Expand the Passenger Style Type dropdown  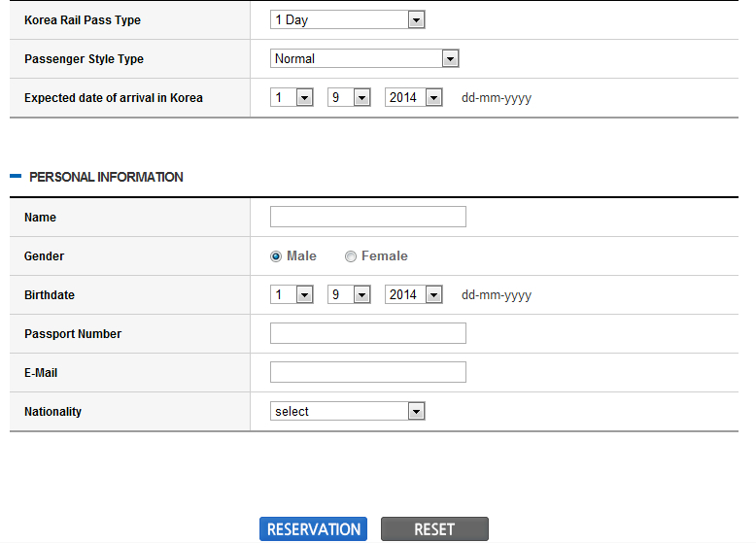[x=363, y=59]
